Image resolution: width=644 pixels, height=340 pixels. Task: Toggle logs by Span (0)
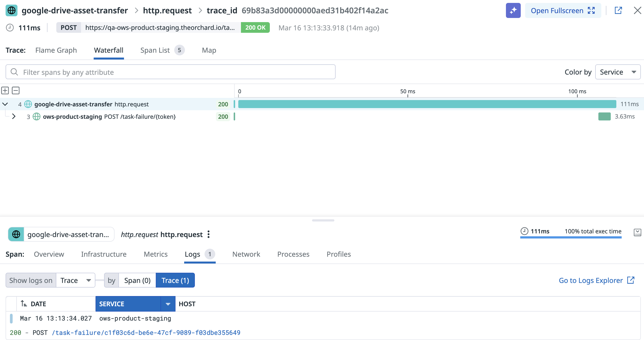click(137, 280)
